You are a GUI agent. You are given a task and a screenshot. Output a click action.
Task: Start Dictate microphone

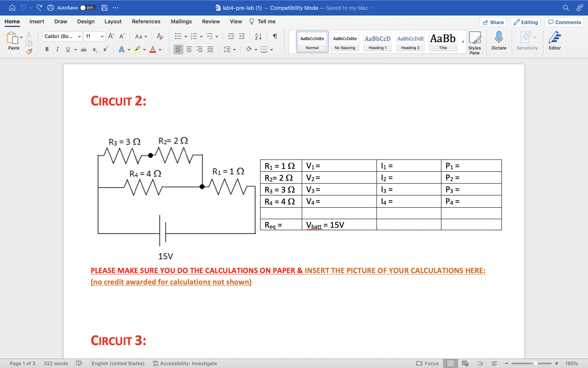tap(499, 41)
